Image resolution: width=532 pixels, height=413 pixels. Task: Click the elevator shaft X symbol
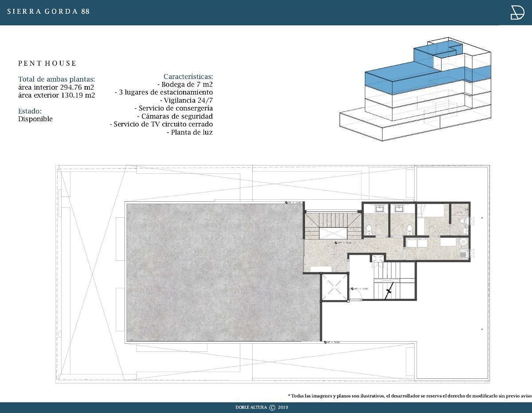pos(334,287)
